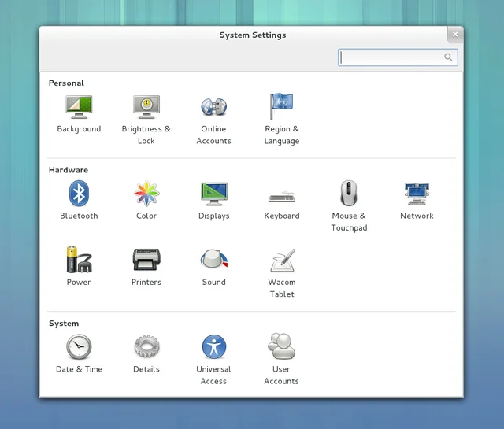
Task: Launch the Displays settings
Action: coord(213,194)
